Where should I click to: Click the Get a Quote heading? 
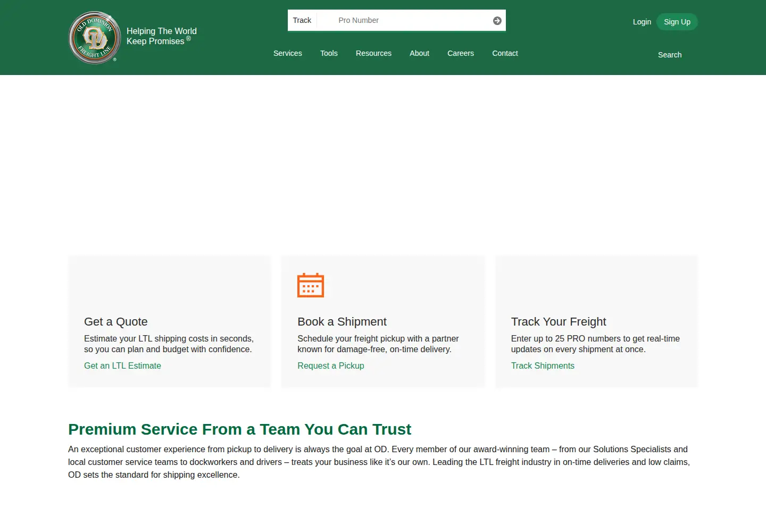pyautogui.click(x=116, y=322)
